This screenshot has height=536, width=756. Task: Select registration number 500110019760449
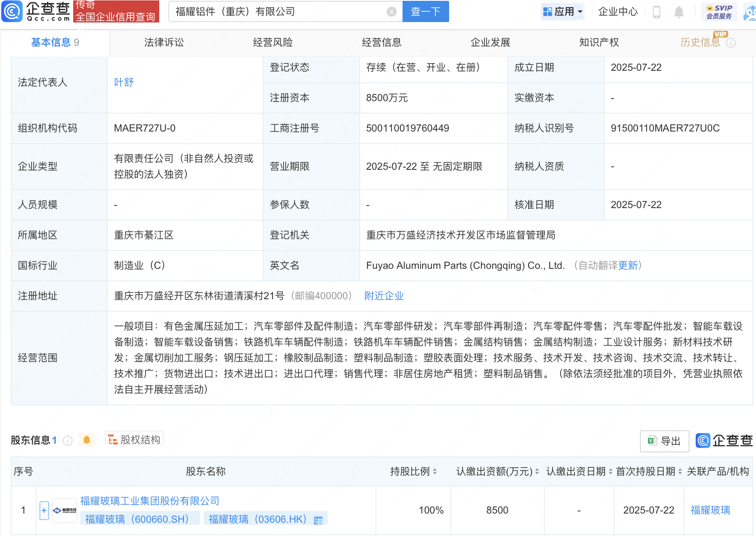[x=408, y=128]
